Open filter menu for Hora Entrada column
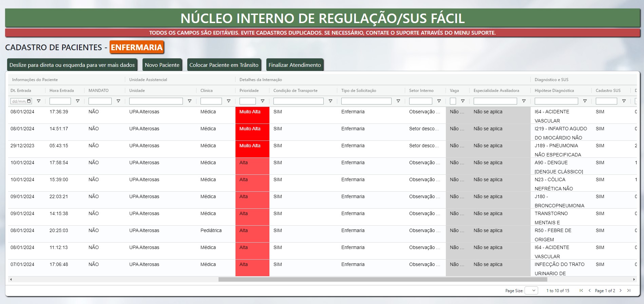This screenshot has width=644, height=304. (78, 101)
